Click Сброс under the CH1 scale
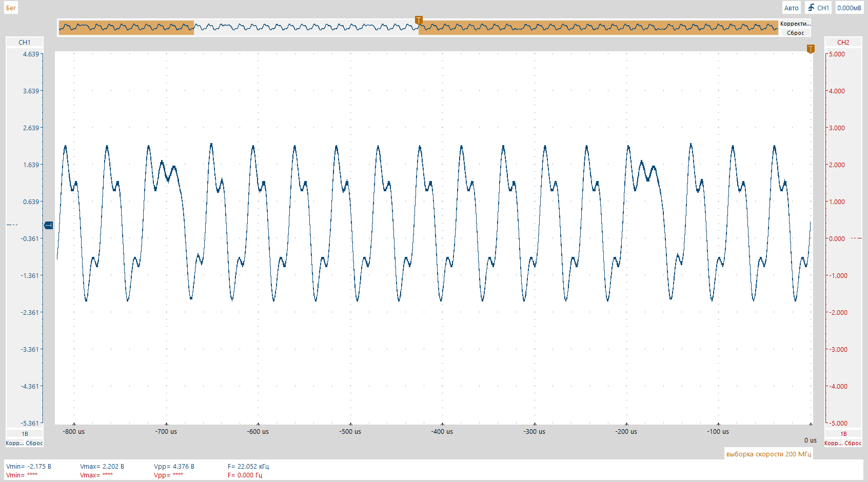Image resolution: width=868 pixels, height=482 pixels. tap(34, 443)
